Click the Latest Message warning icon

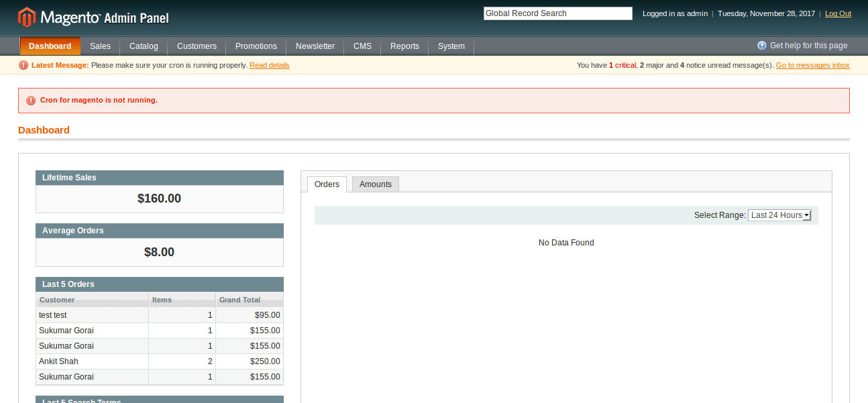tap(23, 65)
